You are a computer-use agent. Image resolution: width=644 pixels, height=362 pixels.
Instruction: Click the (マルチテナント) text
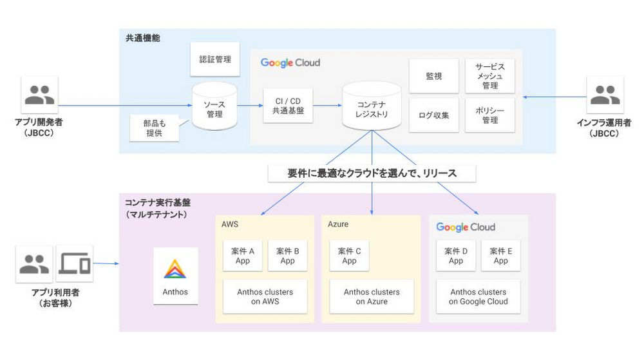click(x=156, y=214)
